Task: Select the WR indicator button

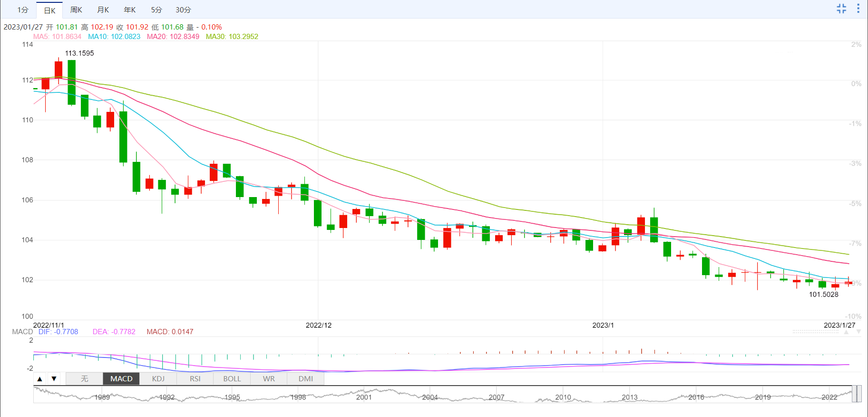Action: click(x=269, y=379)
